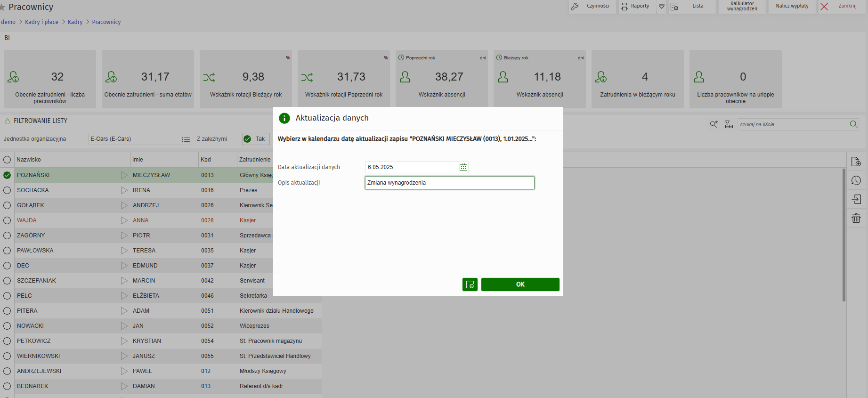Open the Jednostka organizacyjna E-Cars dropdown

186,139
